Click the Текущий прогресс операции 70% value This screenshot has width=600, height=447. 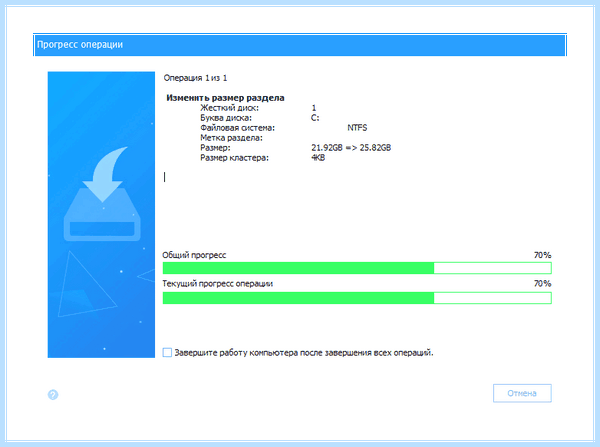(543, 284)
